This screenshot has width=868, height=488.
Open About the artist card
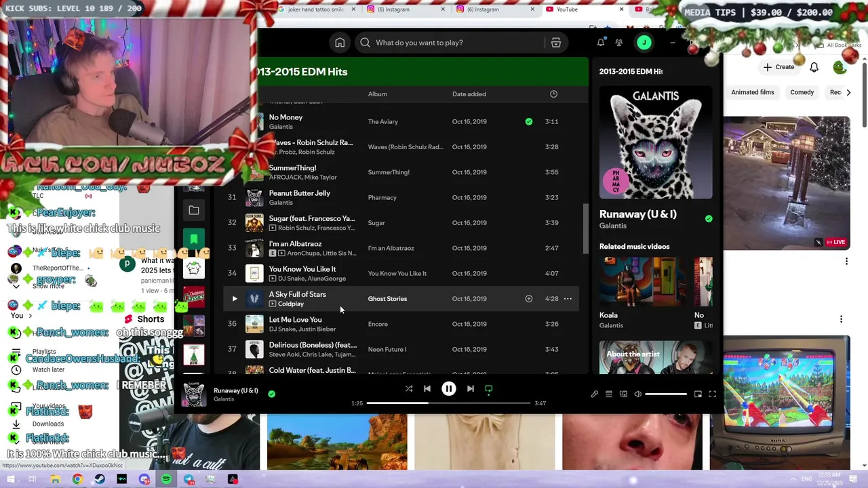pos(656,357)
